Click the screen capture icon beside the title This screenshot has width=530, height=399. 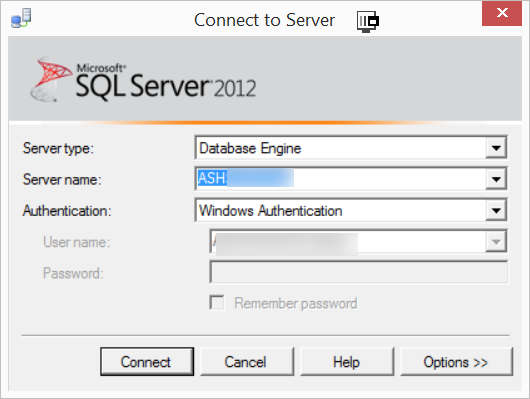(x=368, y=21)
